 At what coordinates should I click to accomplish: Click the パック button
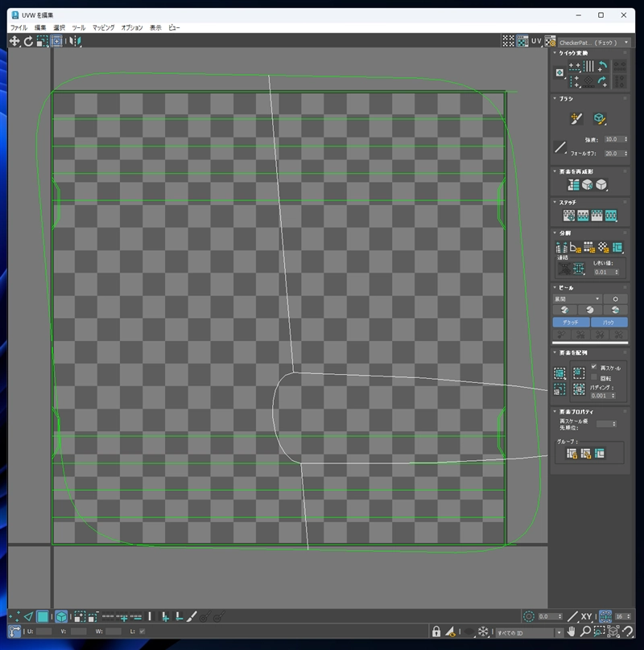tap(609, 322)
